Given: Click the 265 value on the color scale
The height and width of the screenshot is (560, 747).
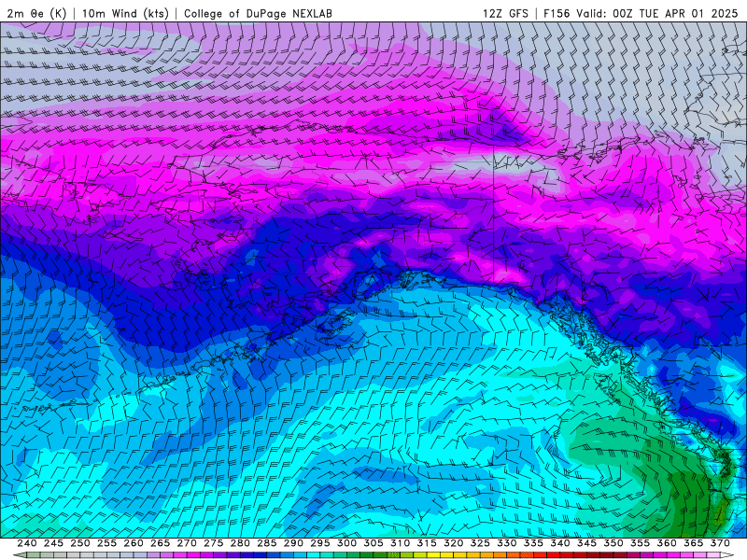Looking at the screenshot, I should (160, 543).
